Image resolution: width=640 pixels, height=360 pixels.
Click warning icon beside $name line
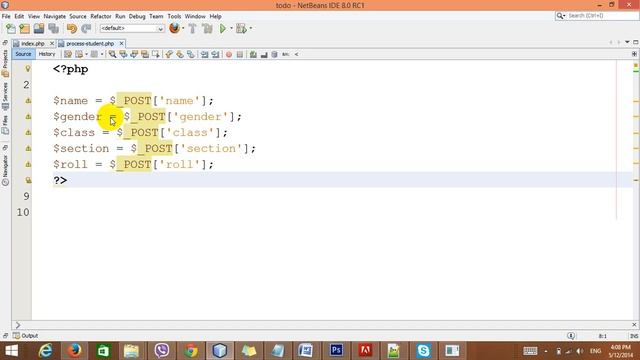click(28, 100)
